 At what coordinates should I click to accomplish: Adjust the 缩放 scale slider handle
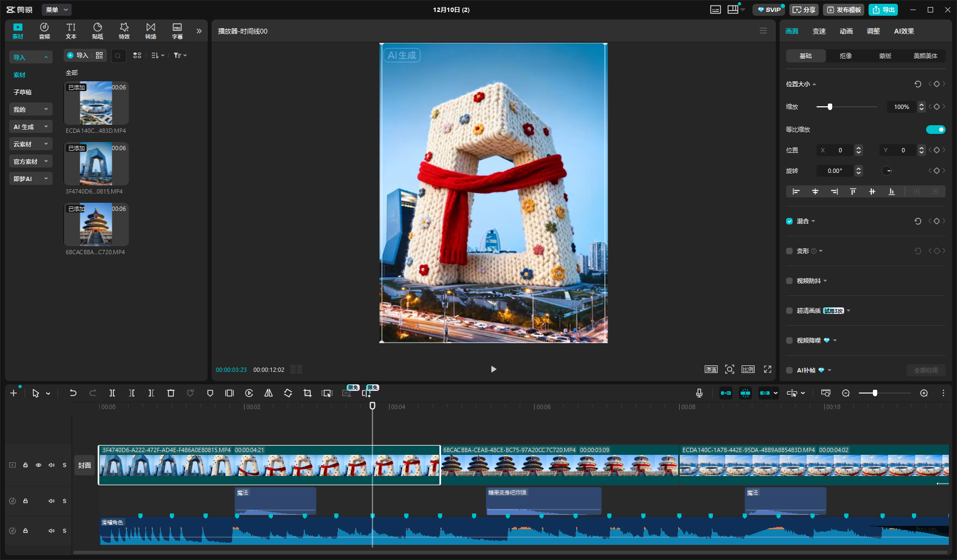click(x=830, y=107)
